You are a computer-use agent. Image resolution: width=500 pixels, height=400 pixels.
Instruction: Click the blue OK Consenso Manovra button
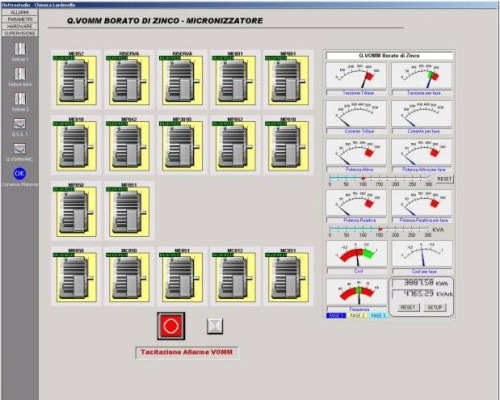[20, 173]
